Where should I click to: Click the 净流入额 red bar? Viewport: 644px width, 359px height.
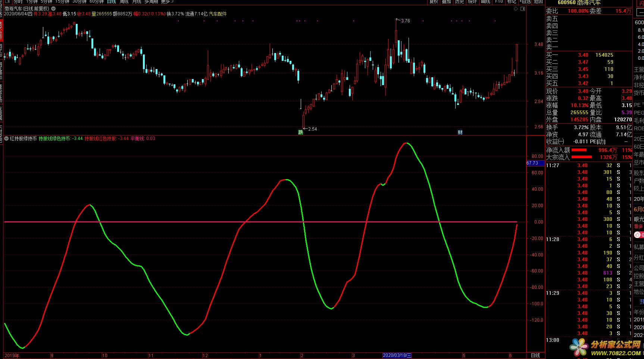coord(579,150)
